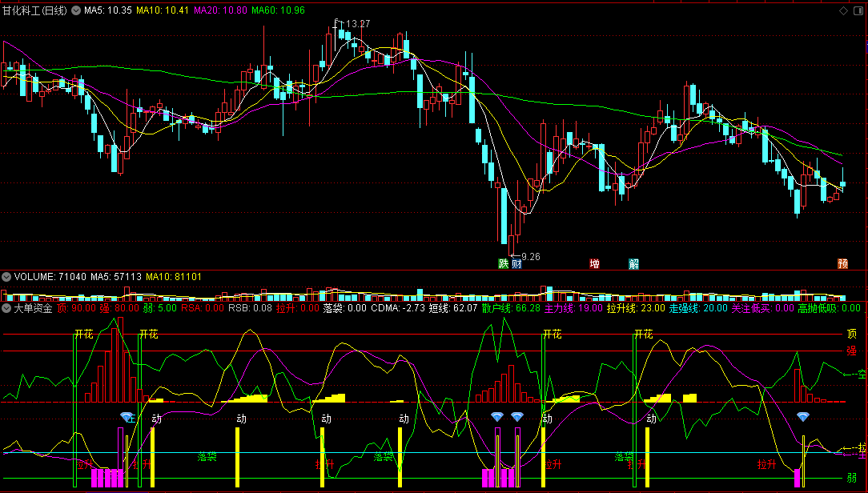Click the 高抛低吸: 0.00 indicator value
The image size is (868, 493).
coord(830,308)
